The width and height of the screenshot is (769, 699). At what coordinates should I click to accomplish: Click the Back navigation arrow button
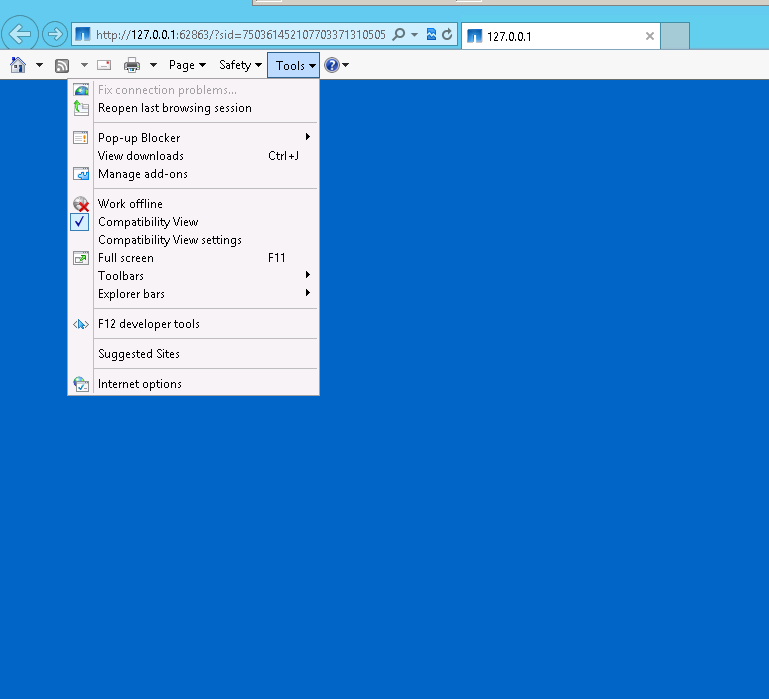tap(20, 34)
